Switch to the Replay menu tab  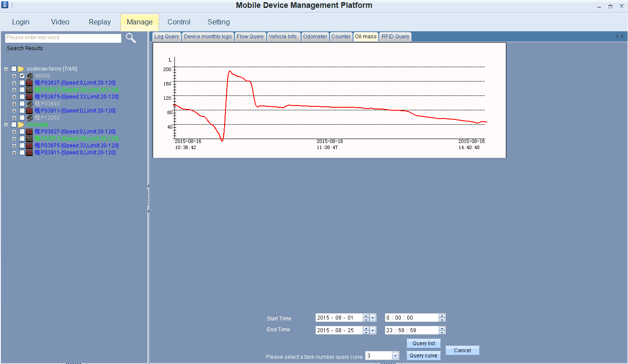point(99,22)
